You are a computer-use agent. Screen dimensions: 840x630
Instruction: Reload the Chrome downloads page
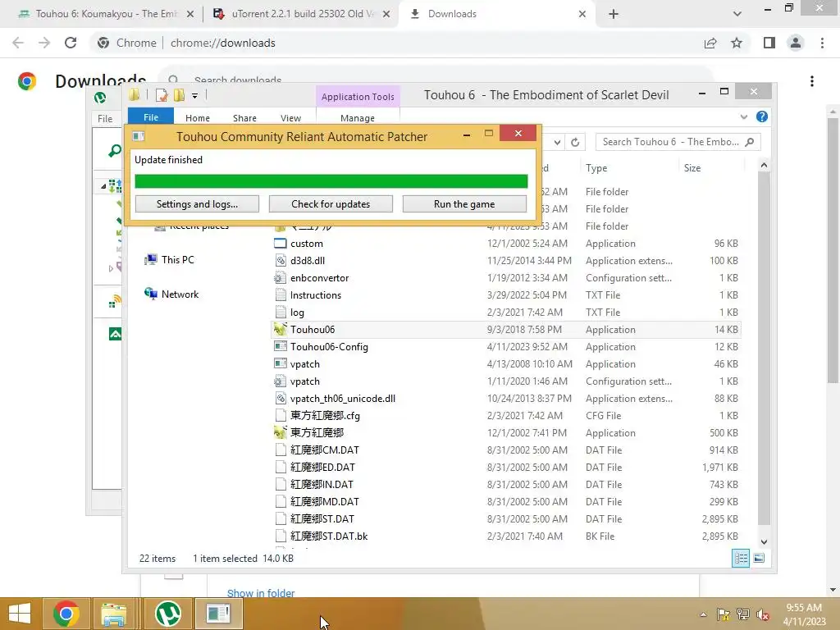(71, 43)
